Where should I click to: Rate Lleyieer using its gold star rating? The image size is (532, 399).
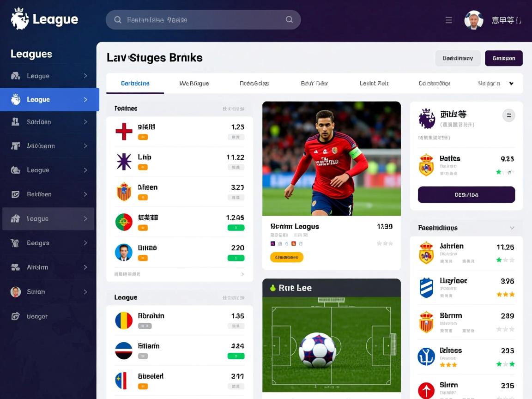tap(506, 294)
